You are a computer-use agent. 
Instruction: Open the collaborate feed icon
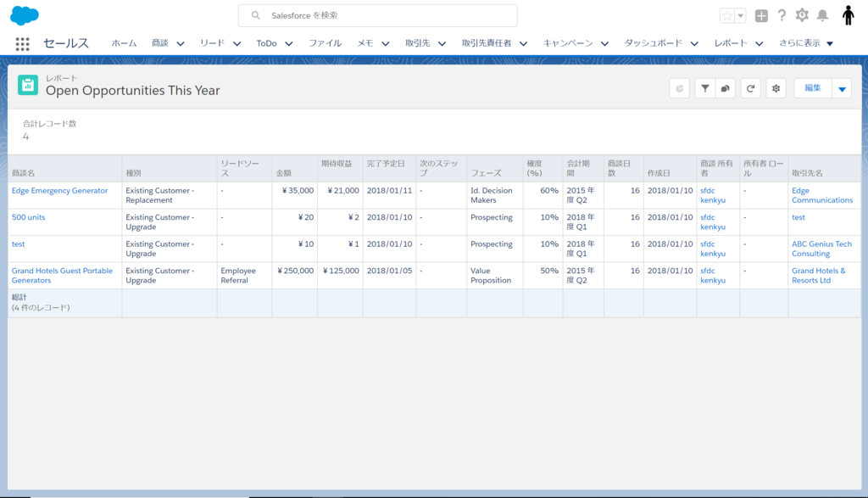point(726,88)
